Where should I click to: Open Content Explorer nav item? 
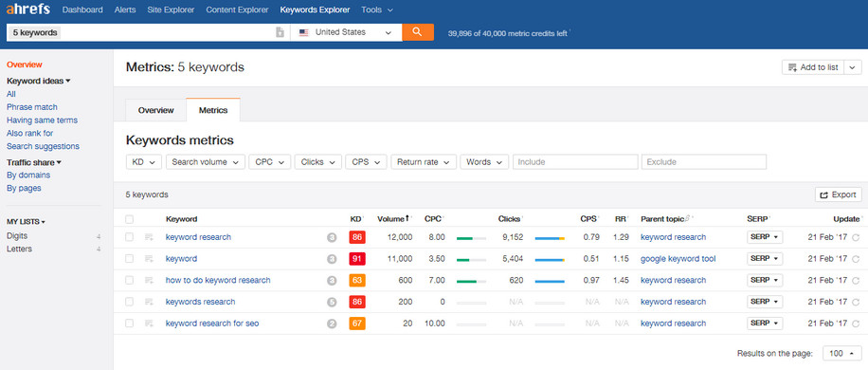pyautogui.click(x=237, y=10)
